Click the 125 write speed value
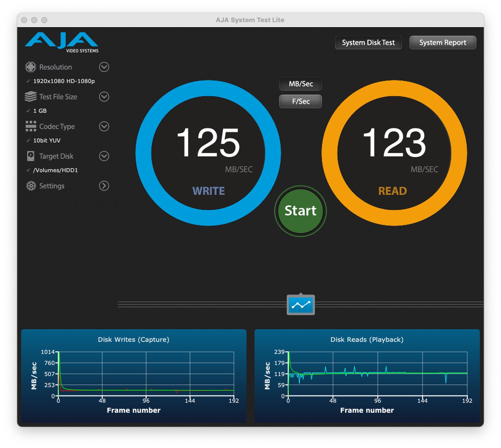 point(208,143)
